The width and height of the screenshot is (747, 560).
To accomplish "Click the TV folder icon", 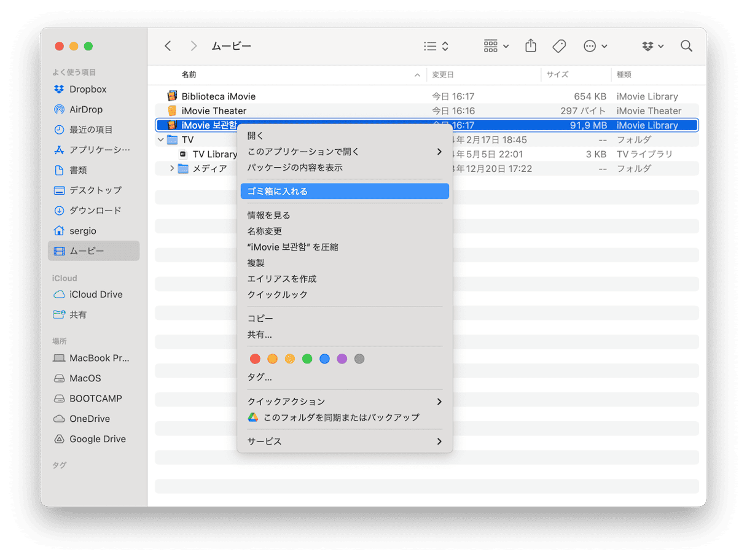I will pyautogui.click(x=173, y=140).
